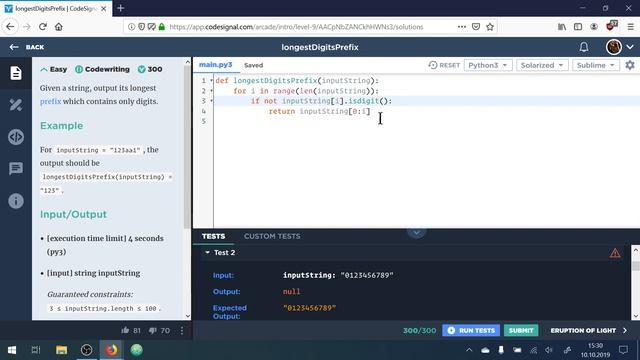This screenshot has height=360, width=640.
Task: Open the task description document icon
Action: [16, 73]
